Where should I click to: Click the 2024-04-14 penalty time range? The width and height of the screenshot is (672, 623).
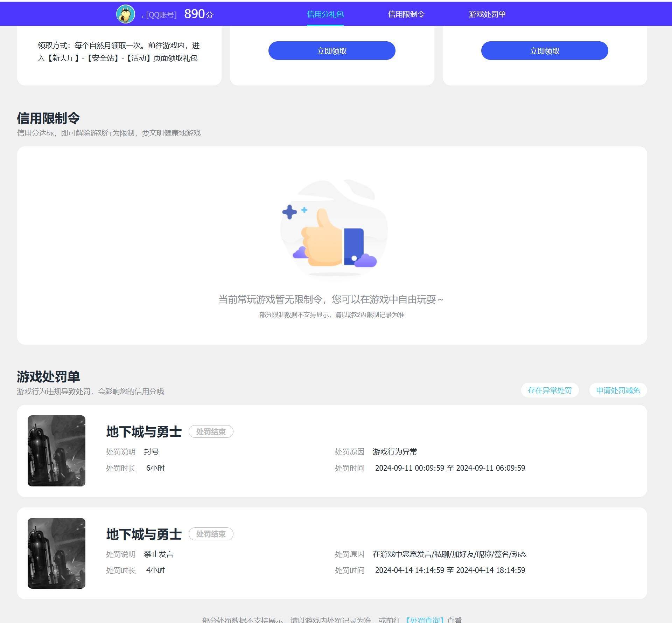pyautogui.click(x=450, y=570)
